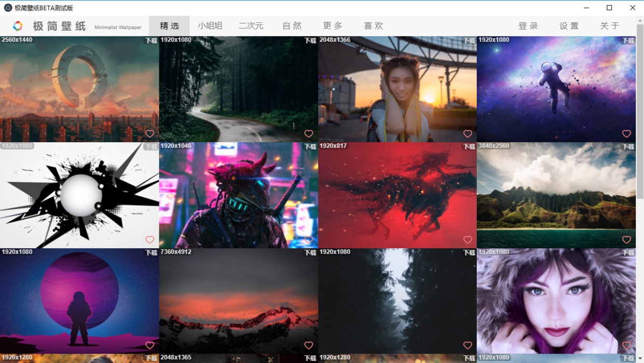Click the 1920x1046 resolution label
The image size is (644, 363).
(x=176, y=146)
